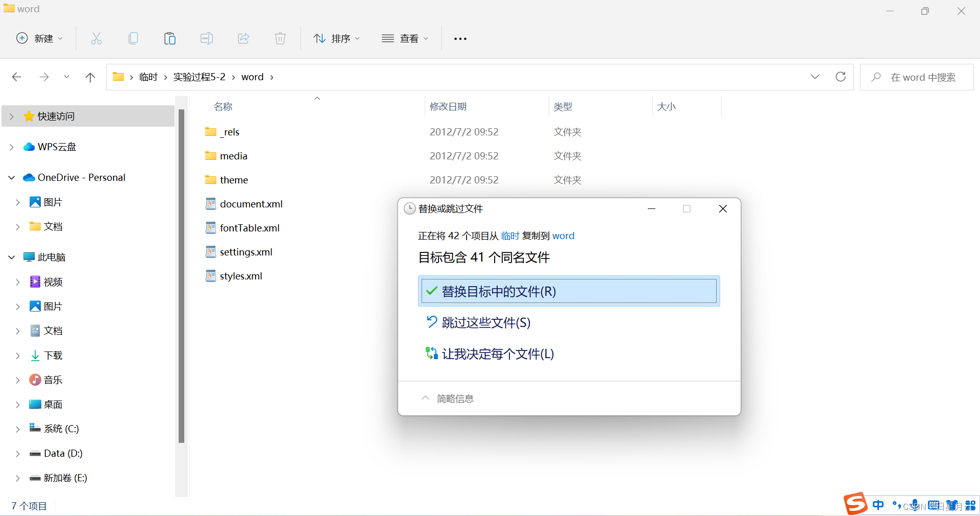Click the search magnifier icon

(x=876, y=77)
